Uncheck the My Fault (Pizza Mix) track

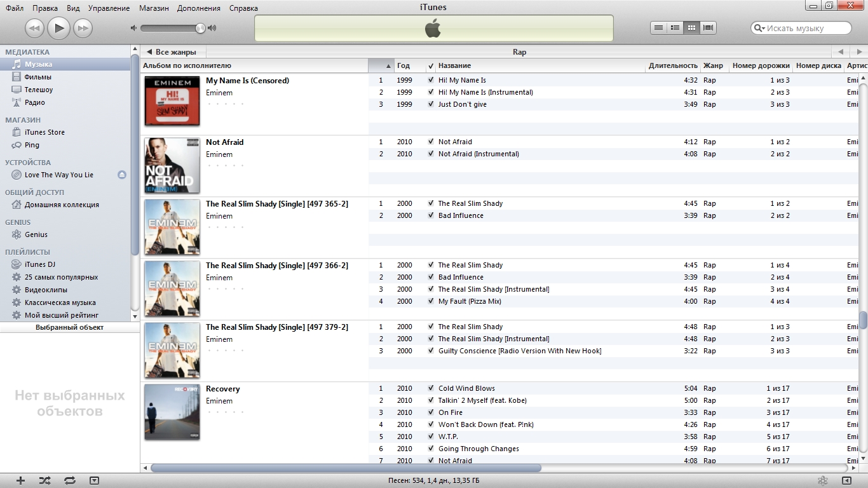click(x=431, y=301)
